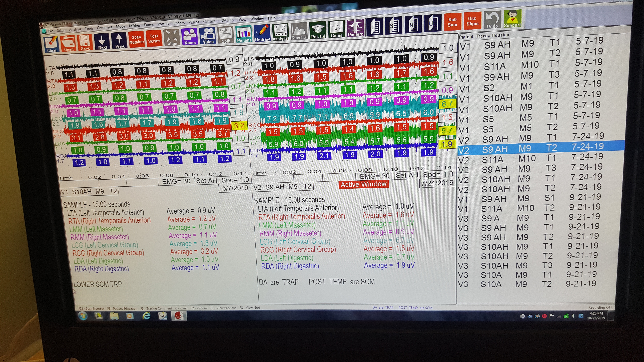Open the purple Posture icon
644x362 pixels.
click(355, 28)
